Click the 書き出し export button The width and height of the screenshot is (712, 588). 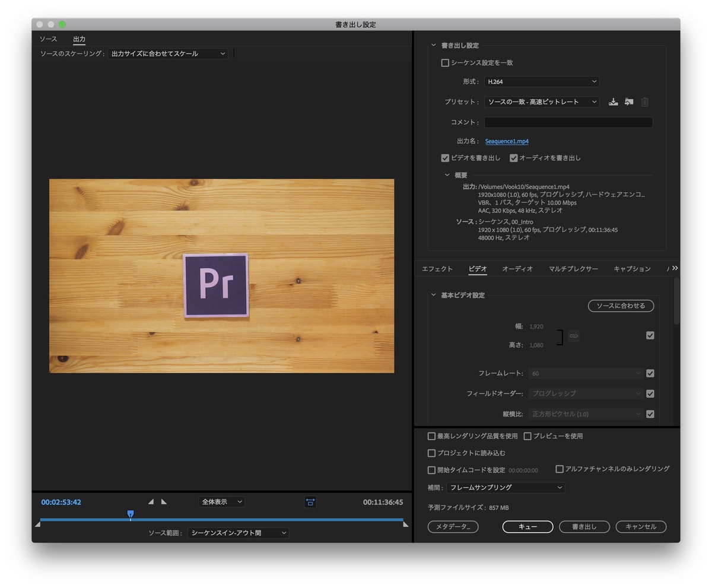click(x=584, y=527)
